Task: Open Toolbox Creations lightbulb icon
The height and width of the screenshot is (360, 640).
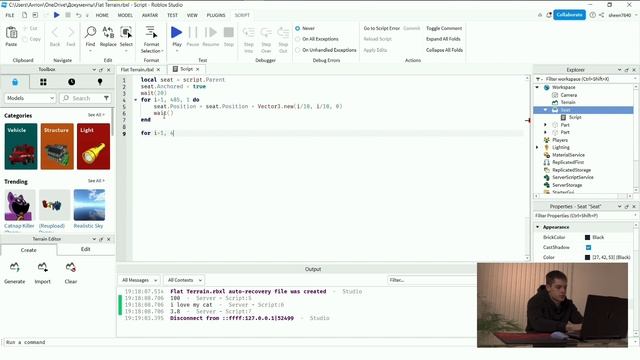Action: point(100,82)
